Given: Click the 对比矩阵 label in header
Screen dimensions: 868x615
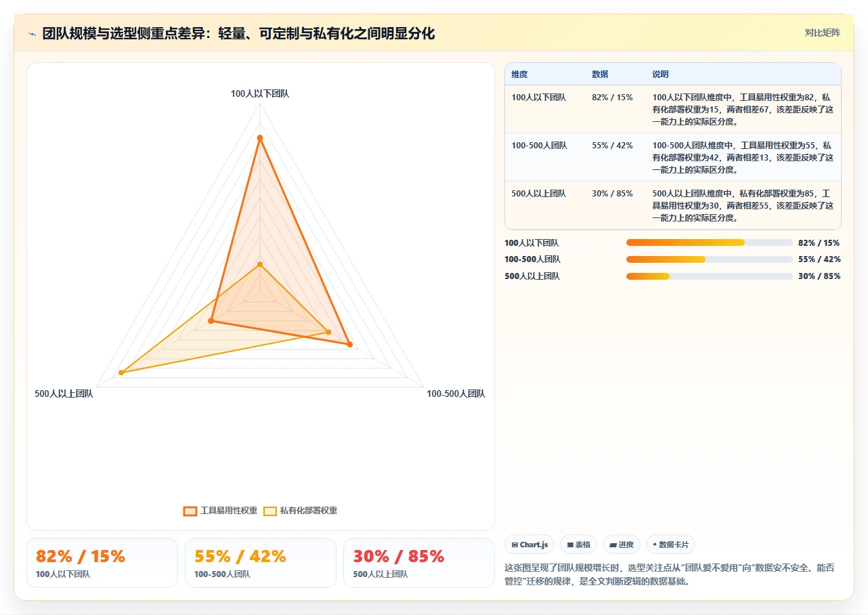Looking at the screenshot, I should tap(822, 33).
